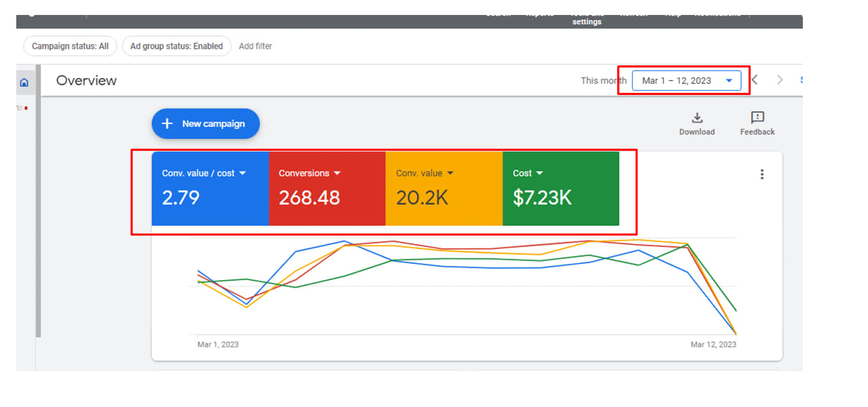
Task: Open the Feedback icon
Action: pos(757,118)
